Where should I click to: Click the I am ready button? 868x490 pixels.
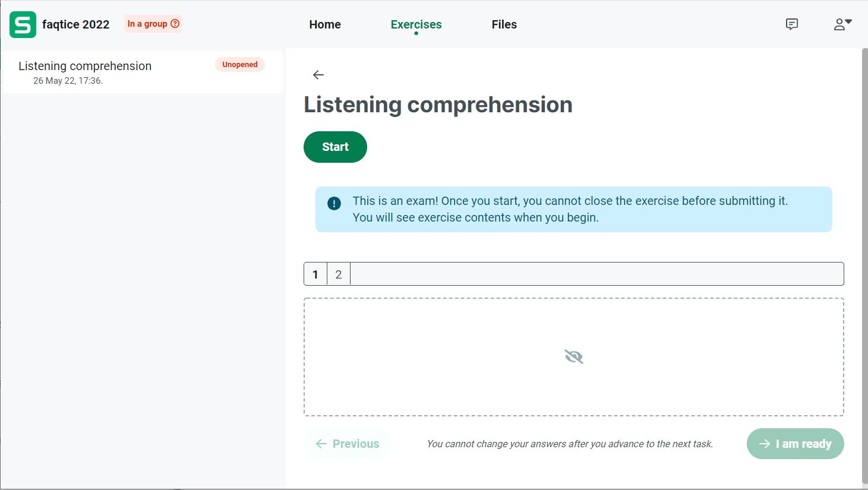pyautogui.click(x=795, y=444)
